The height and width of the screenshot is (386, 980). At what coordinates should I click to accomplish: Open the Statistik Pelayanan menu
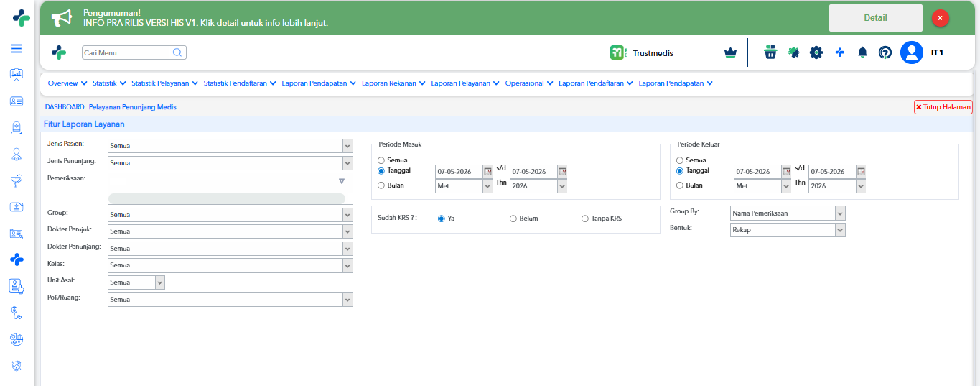coord(164,83)
